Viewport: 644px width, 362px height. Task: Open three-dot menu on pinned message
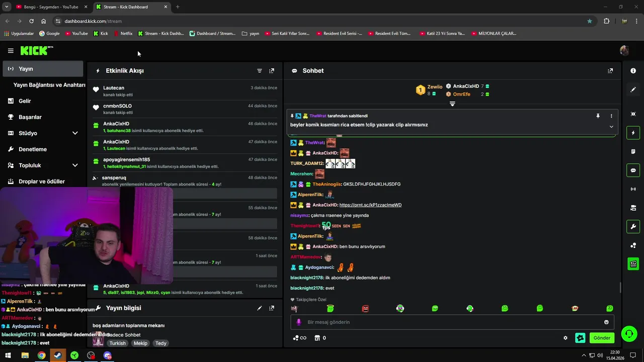tap(611, 116)
